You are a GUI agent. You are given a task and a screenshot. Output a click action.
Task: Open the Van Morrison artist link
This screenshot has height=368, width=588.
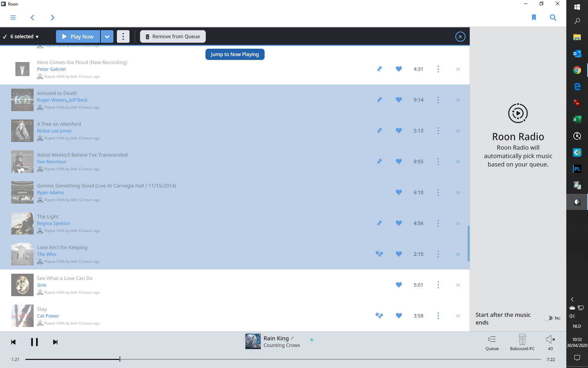tap(51, 162)
